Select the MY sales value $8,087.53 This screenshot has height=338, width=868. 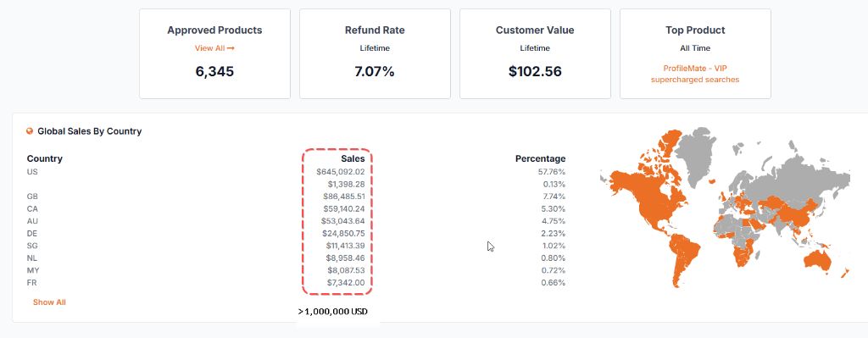tap(346, 270)
